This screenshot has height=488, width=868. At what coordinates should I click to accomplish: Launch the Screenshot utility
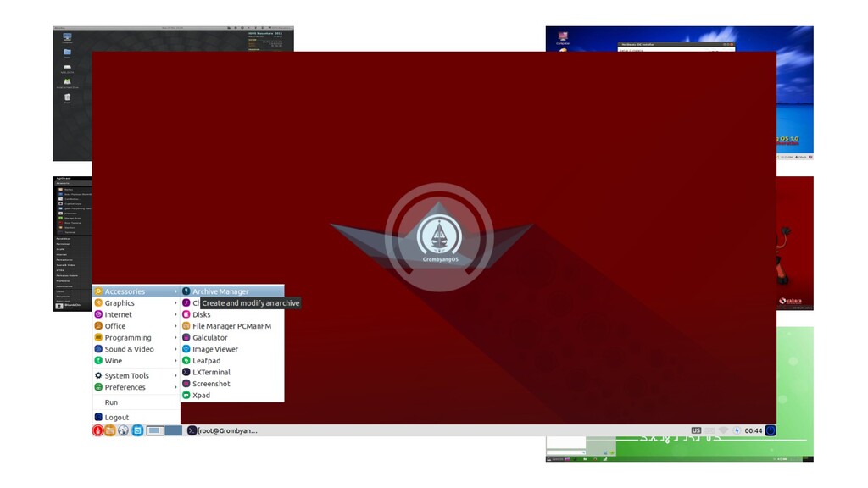232,384
